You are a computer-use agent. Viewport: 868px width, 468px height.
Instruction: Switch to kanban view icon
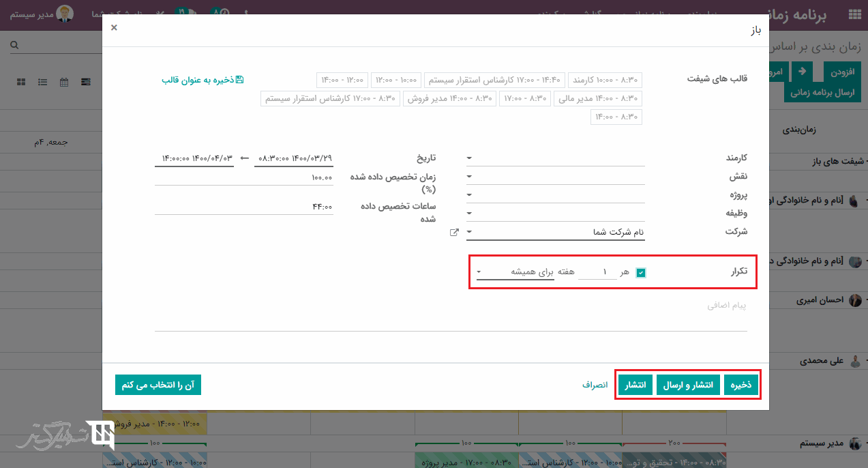click(x=21, y=82)
